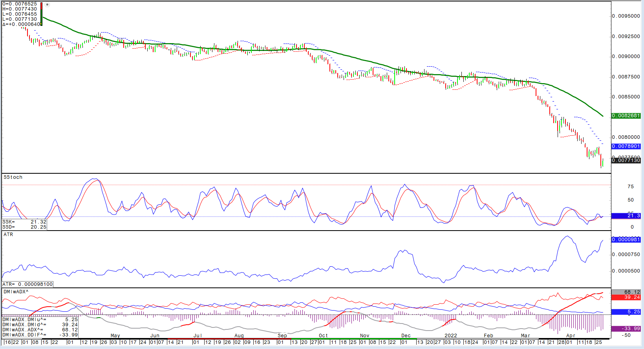Click the blue 0.0000981 ATR value tag
The height and width of the screenshot is (349, 644).
coord(626,240)
